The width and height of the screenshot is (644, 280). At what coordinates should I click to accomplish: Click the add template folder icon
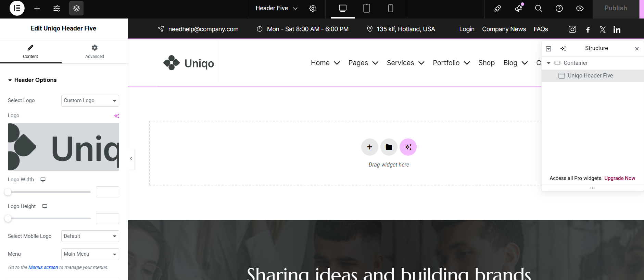coord(389,147)
